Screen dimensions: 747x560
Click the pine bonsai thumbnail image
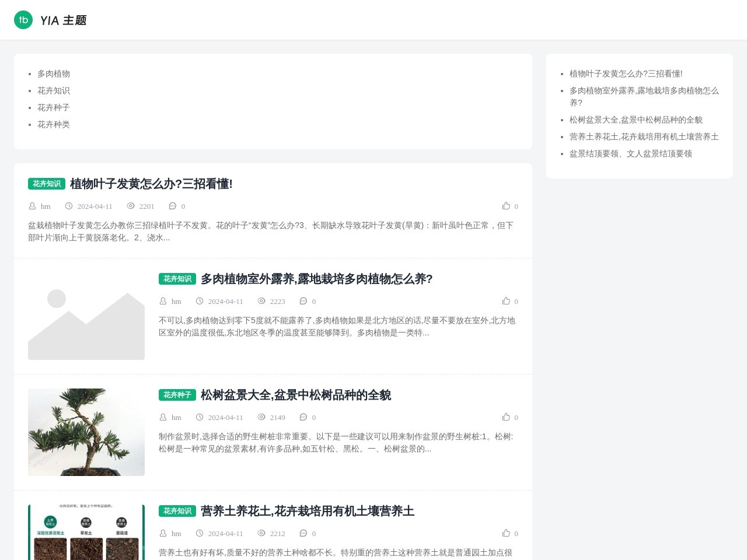point(86,432)
